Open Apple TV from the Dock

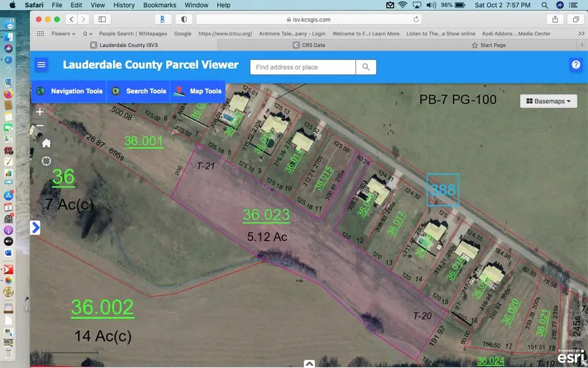click(x=8, y=241)
